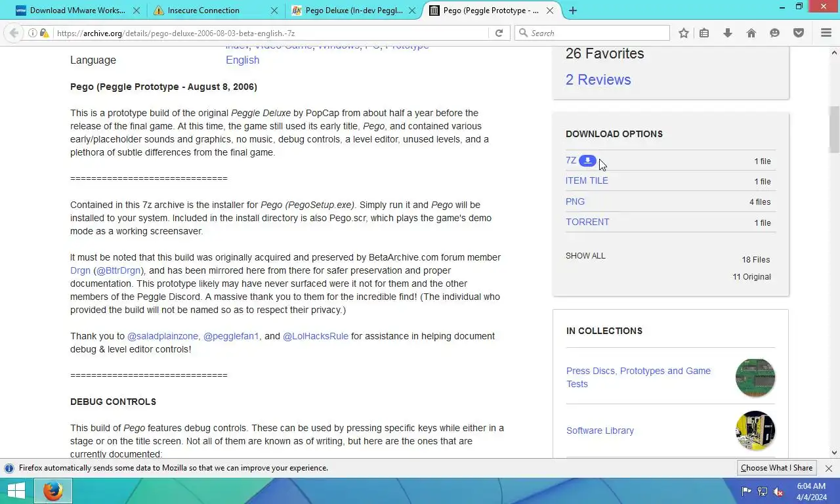Click the 7Z download badge icon
840x504 pixels.
click(587, 160)
